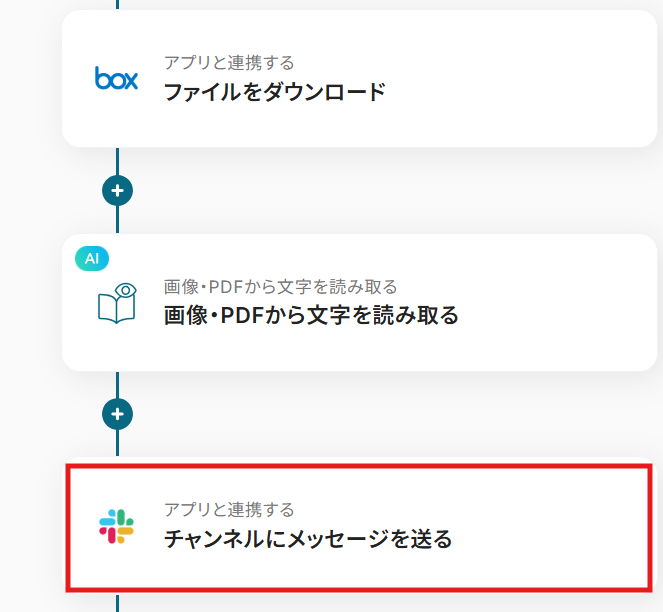Click アプリと連携する label in the Box card
Image resolution: width=663 pixels, height=612 pixels.
(229, 64)
